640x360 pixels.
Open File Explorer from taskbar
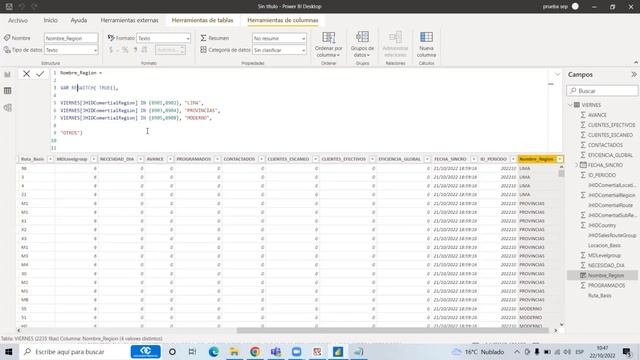pos(234,351)
